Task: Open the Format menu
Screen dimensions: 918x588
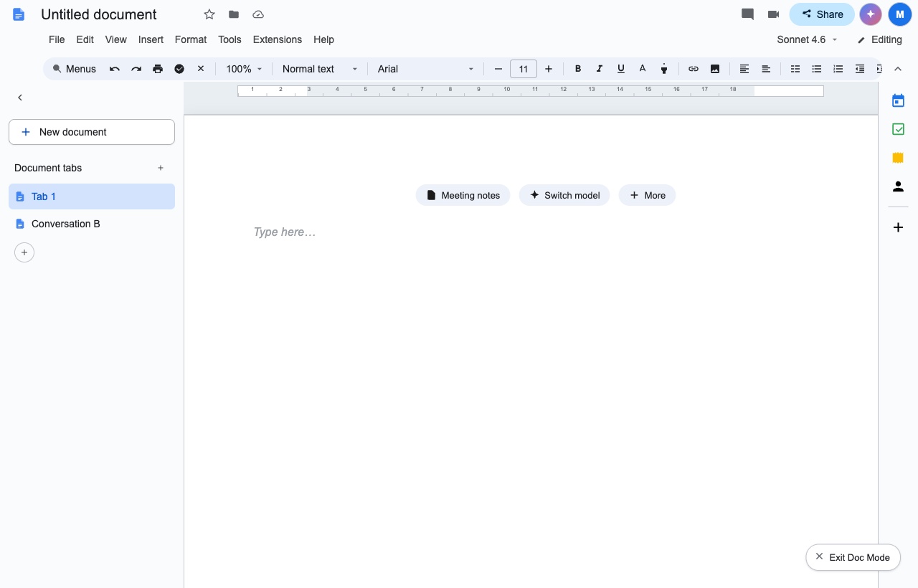Action: click(191, 39)
